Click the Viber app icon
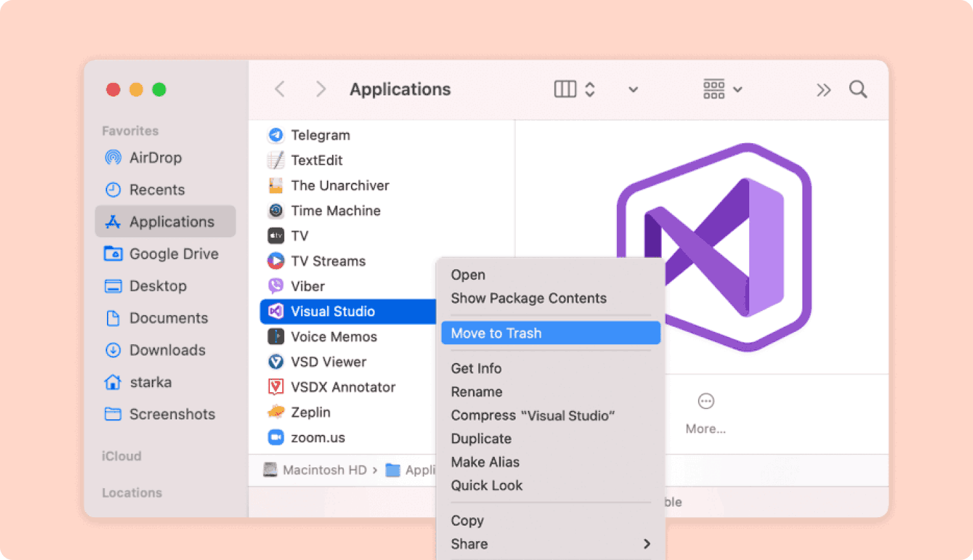 pos(276,286)
